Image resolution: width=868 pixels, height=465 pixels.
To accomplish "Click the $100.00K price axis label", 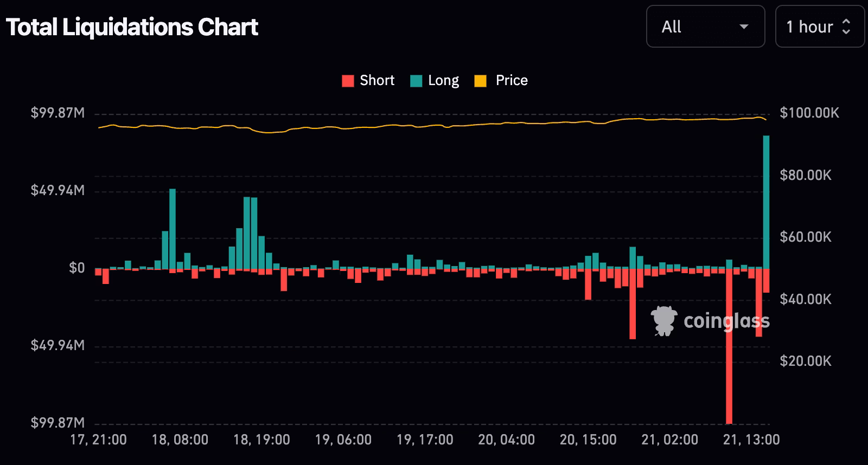I will [809, 113].
